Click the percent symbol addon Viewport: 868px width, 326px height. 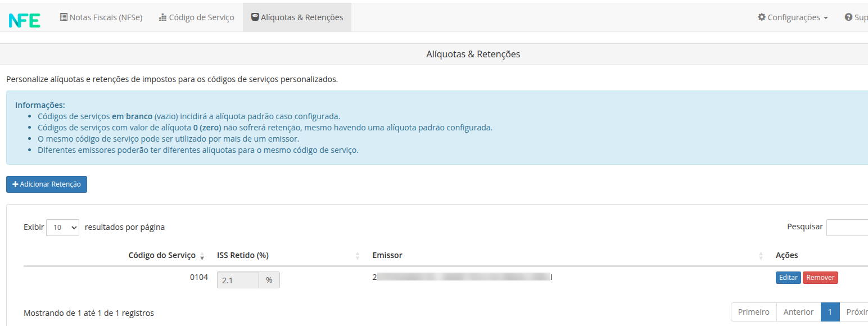(269, 280)
